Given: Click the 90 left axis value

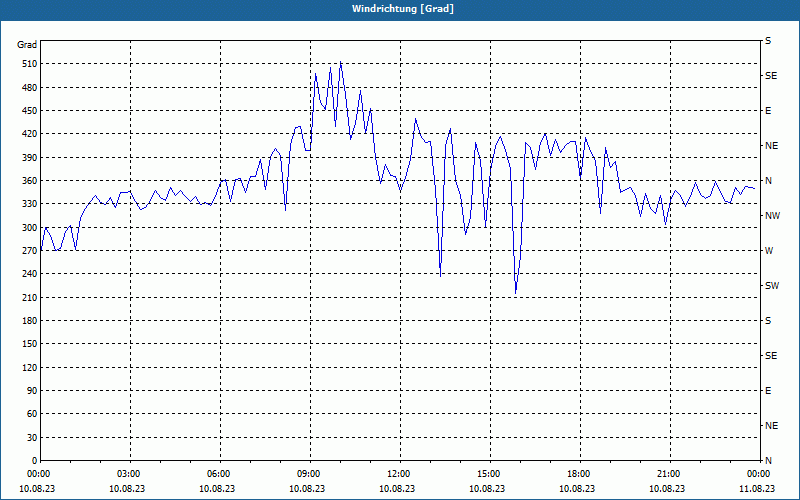Looking at the screenshot, I should coord(32,391).
